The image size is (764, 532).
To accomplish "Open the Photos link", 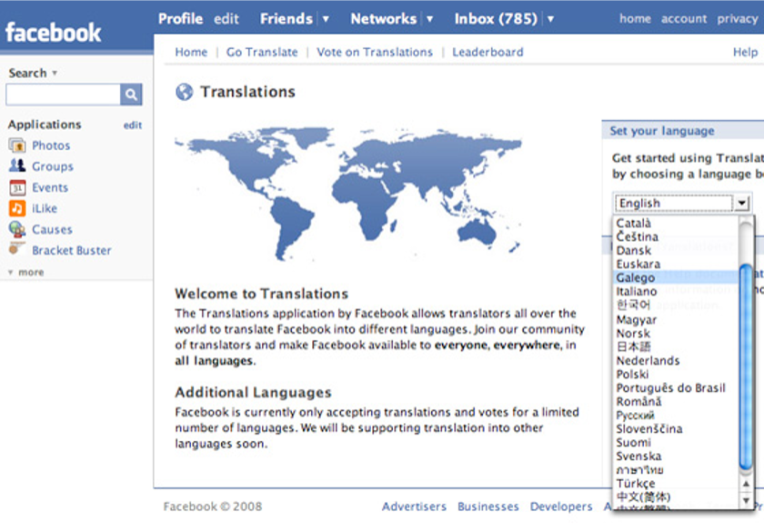I will 51,146.
